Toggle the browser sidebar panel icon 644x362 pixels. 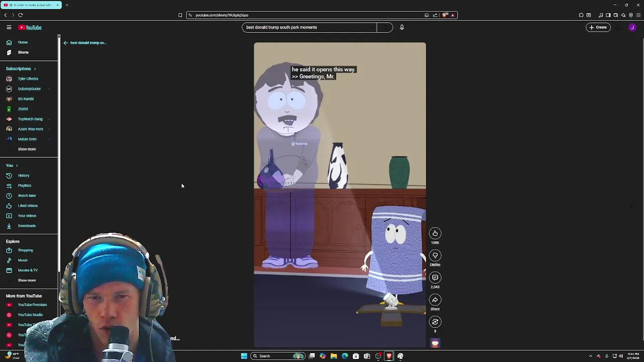point(608,15)
